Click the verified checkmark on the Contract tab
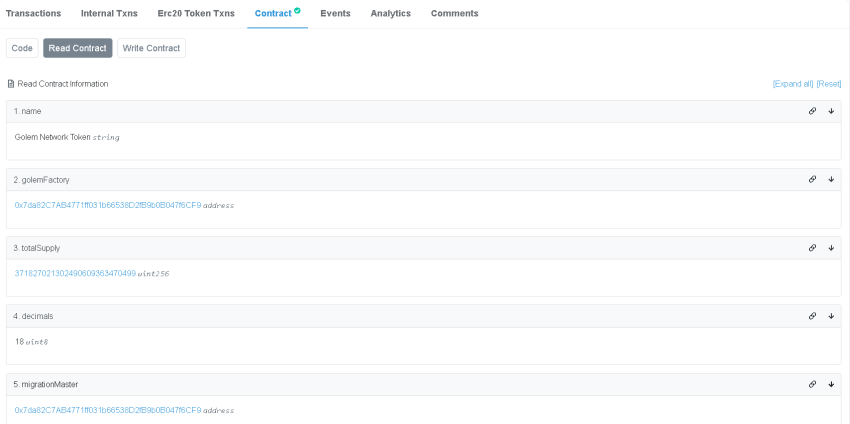This screenshot has height=424, width=850. pos(297,10)
